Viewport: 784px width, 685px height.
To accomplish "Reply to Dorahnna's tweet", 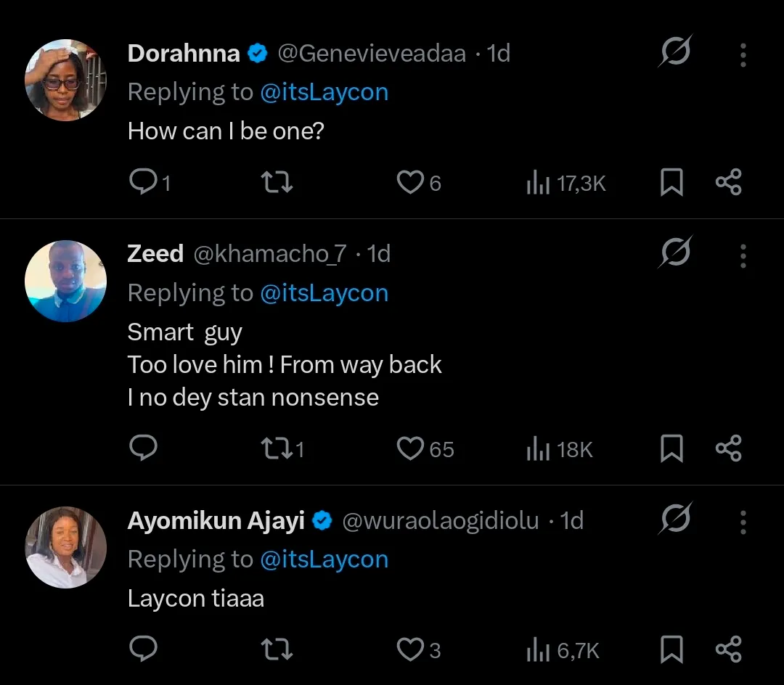I will pos(143,182).
